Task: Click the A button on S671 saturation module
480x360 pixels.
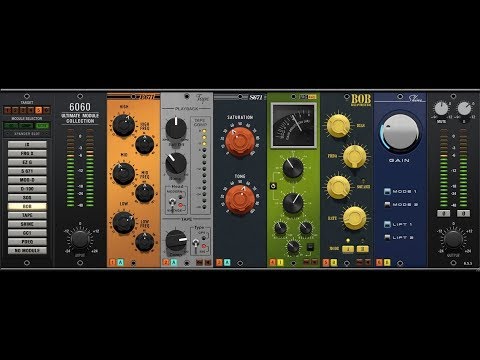Action: pos(227,263)
